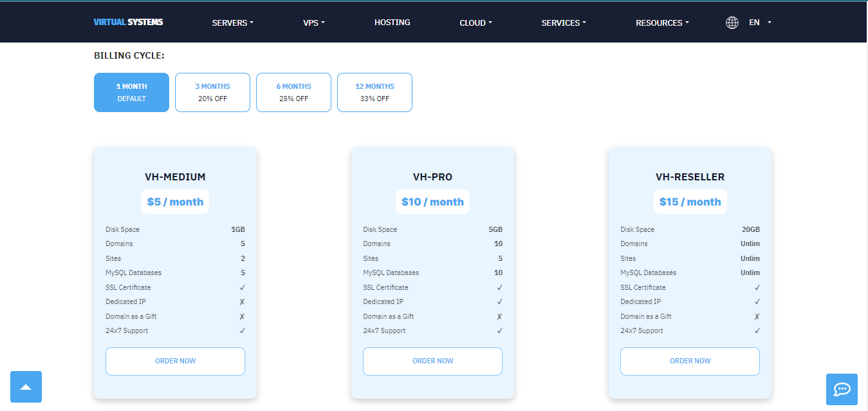Expand the Servers dropdown menu
Image resolution: width=868 pixels, height=411 pixels.
233,23
